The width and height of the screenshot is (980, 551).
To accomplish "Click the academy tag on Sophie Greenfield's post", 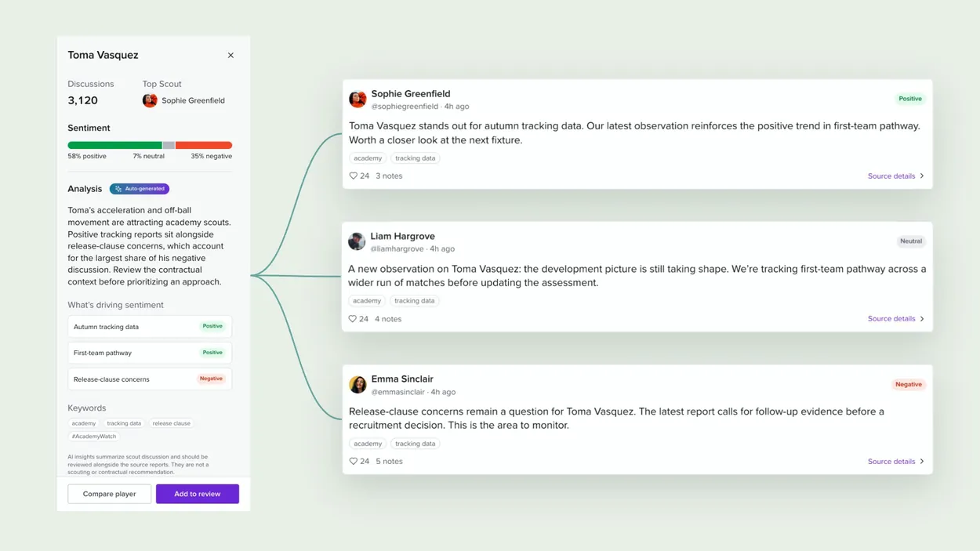I will click(368, 158).
